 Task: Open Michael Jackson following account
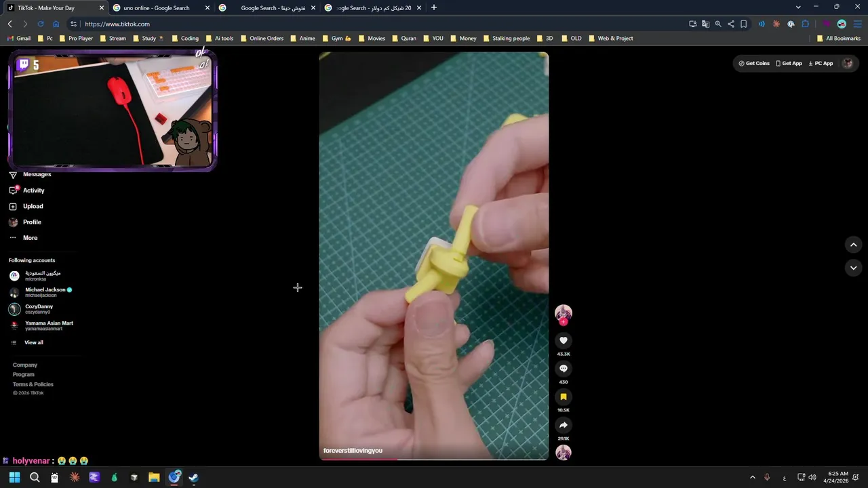[x=41, y=292]
